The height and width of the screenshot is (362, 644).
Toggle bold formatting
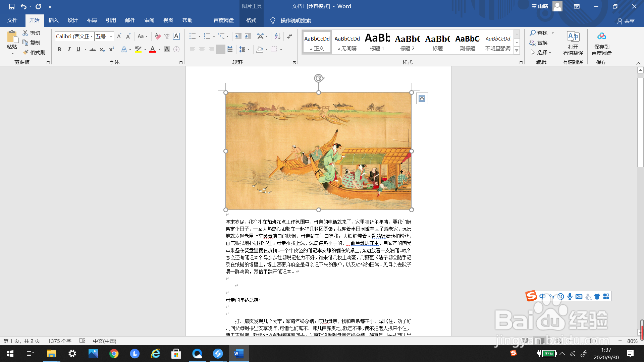[59, 49]
